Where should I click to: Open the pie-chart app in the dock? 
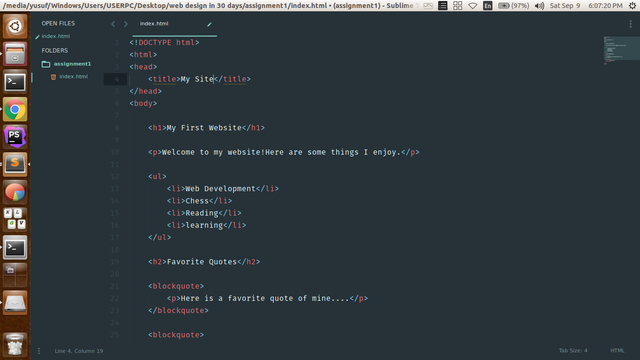[x=15, y=192]
